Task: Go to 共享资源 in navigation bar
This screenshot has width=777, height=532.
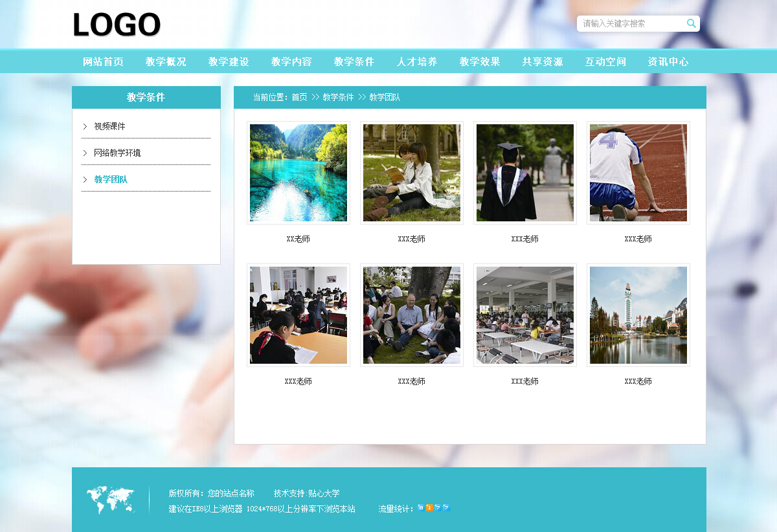Action: [x=543, y=62]
